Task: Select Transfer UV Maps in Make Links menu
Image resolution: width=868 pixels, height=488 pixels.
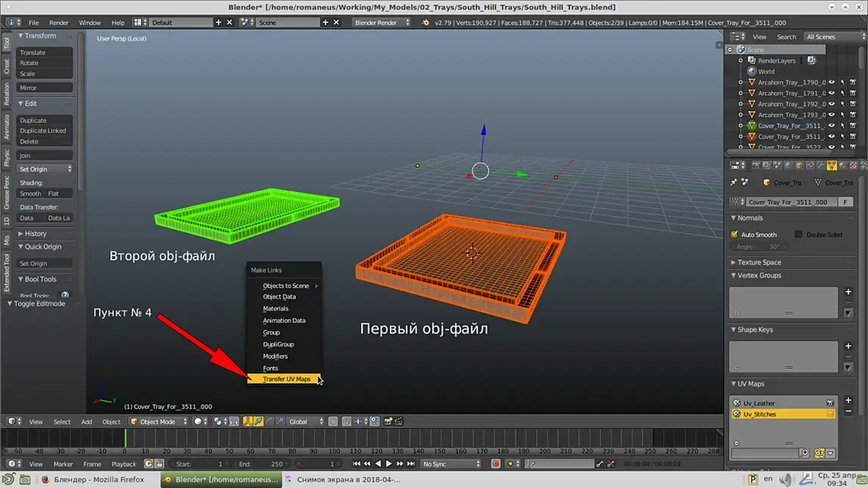Action: [x=285, y=379]
